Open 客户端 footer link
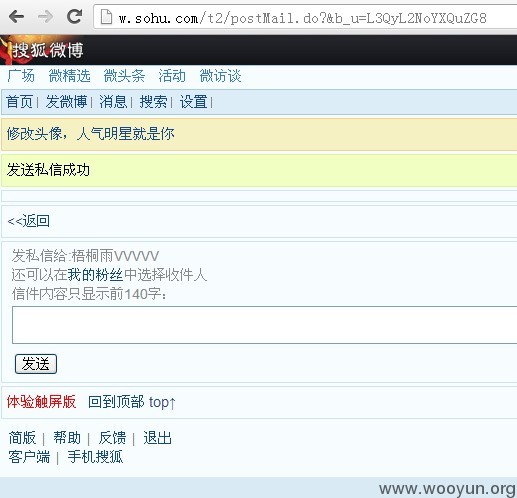Image resolution: width=517 pixels, height=498 pixels. [x=29, y=457]
